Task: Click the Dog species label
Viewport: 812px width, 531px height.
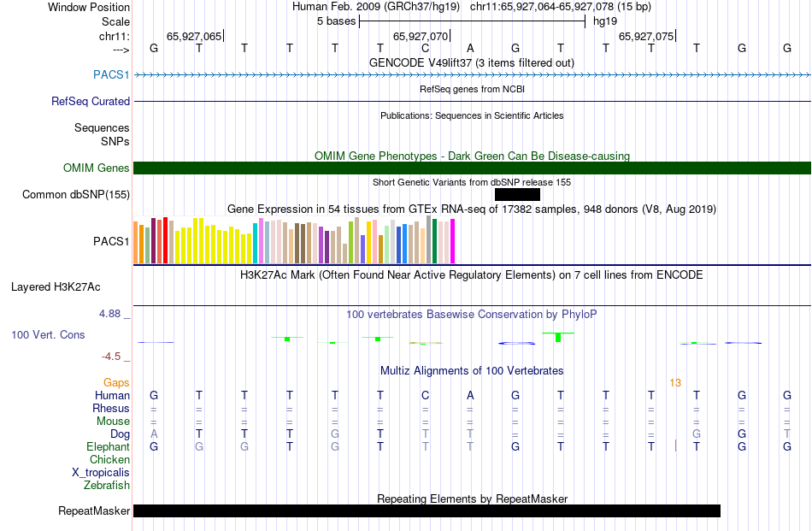Action: pos(120,434)
